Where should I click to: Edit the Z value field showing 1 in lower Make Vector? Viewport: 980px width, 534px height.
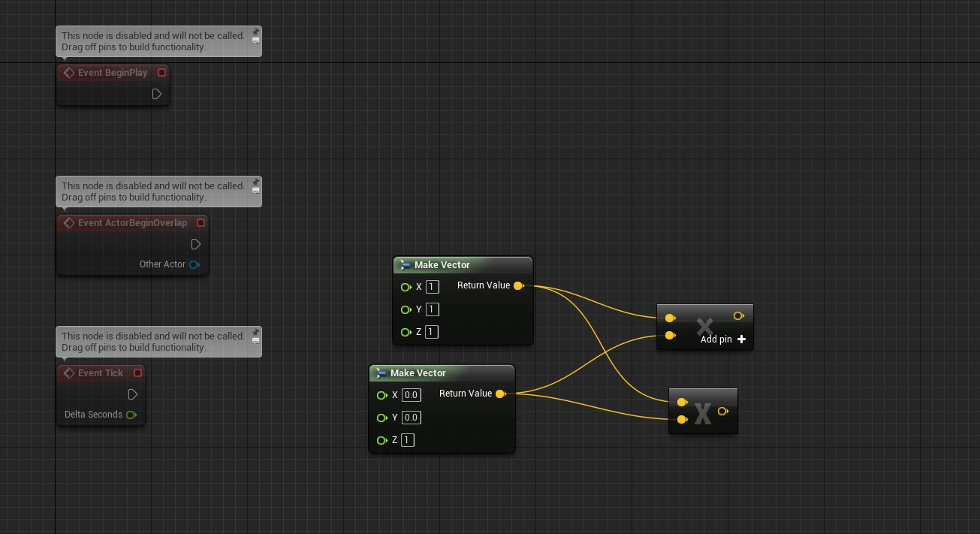coord(408,439)
